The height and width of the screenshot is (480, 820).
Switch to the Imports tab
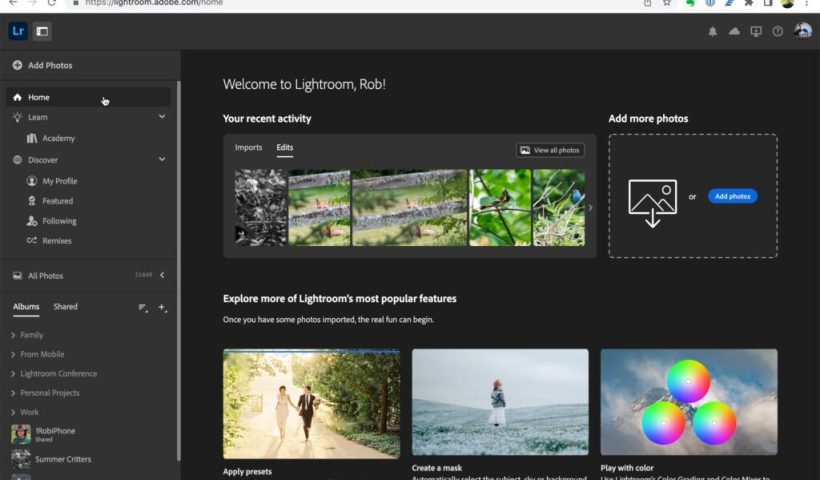[248, 148]
